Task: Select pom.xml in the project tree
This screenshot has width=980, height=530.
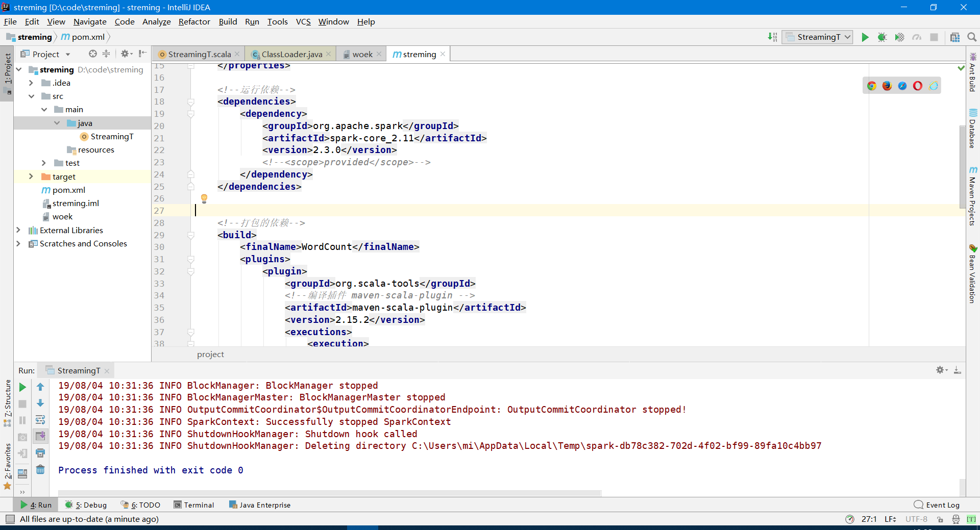Action: (x=69, y=190)
